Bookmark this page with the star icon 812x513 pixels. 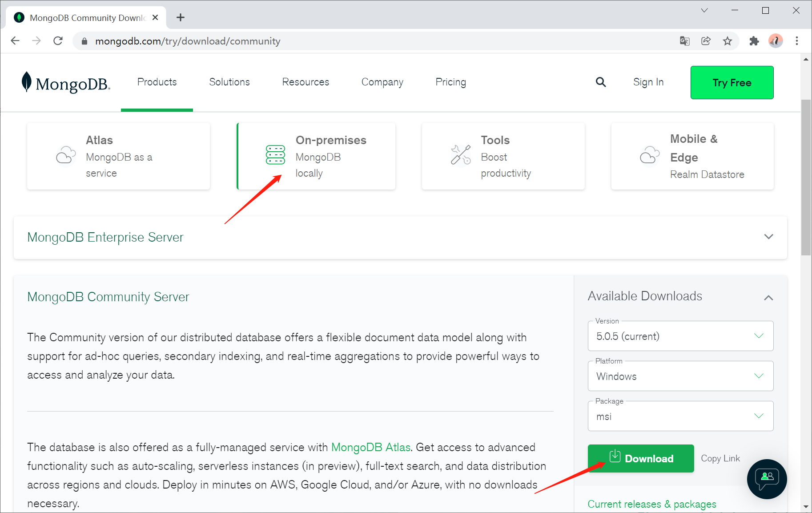[x=728, y=41]
